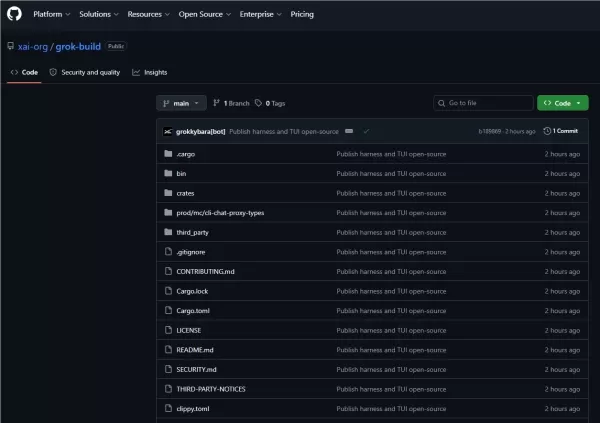Image resolution: width=600 pixels, height=423 pixels.
Task: Click the bin folder icon
Action: tap(168, 173)
